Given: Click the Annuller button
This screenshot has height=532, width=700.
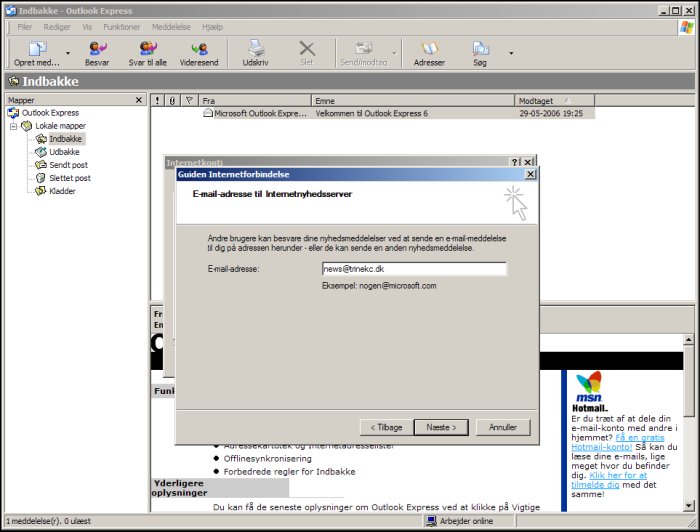Looking at the screenshot, I should 503,427.
